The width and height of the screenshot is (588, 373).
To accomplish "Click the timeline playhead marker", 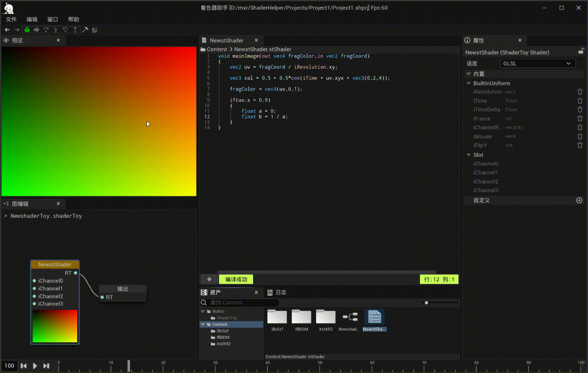I will point(129,366).
